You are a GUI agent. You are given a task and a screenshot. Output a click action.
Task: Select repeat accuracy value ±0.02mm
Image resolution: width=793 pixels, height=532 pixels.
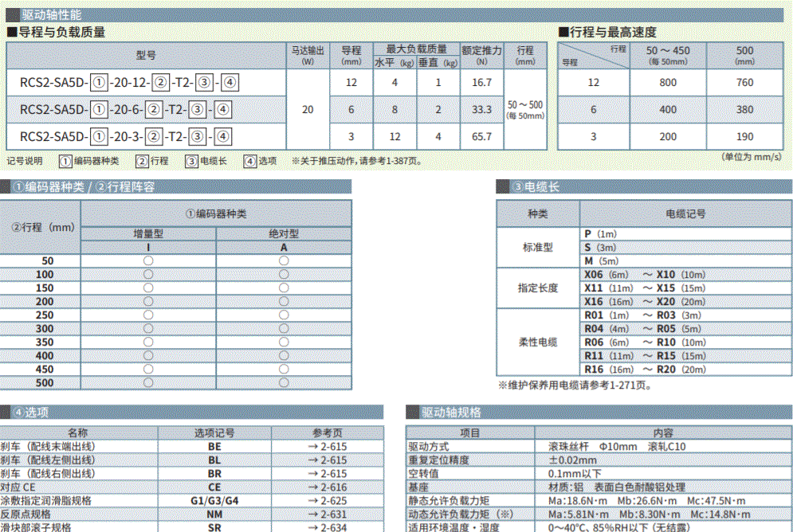click(x=572, y=460)
